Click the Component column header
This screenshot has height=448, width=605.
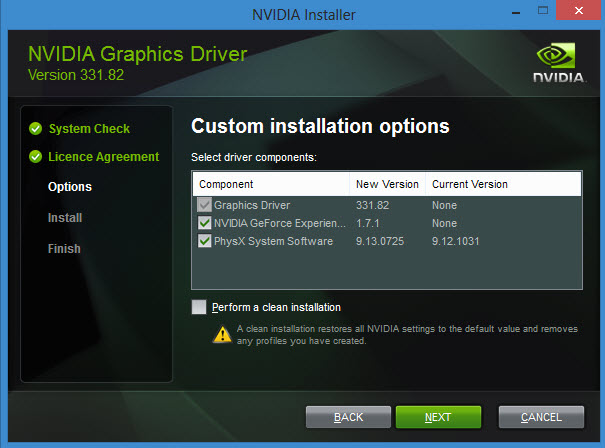pos(226,184)
